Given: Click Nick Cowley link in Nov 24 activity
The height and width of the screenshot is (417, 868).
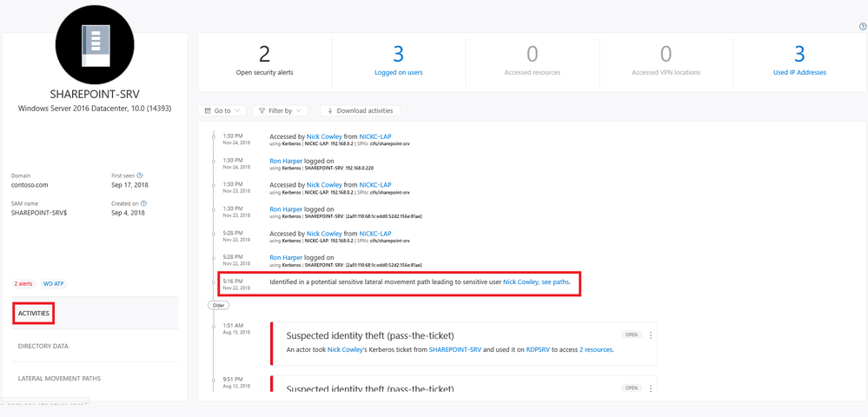Looking at the screenshot, I should pos(324,136).
